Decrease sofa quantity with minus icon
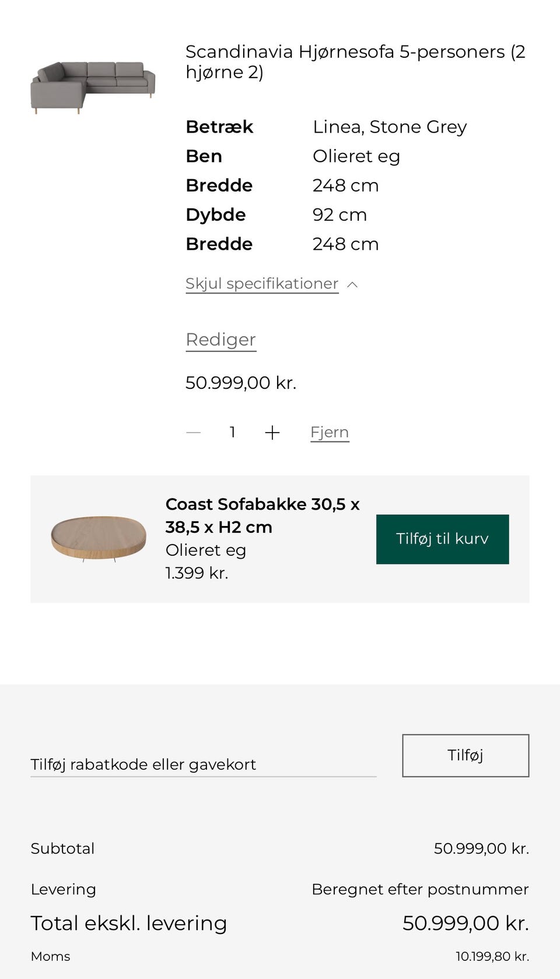Image resolution: width=560 pixels, height=979 pixels. click(x=193, y=433)
